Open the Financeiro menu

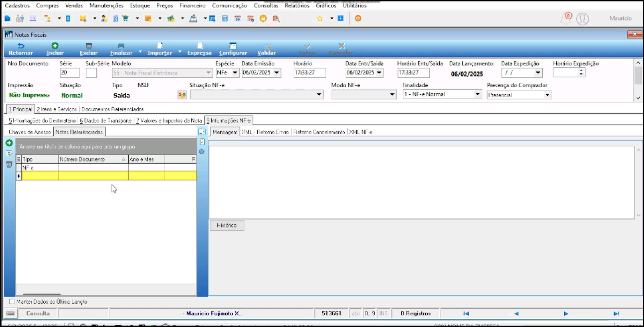(193, 5)
